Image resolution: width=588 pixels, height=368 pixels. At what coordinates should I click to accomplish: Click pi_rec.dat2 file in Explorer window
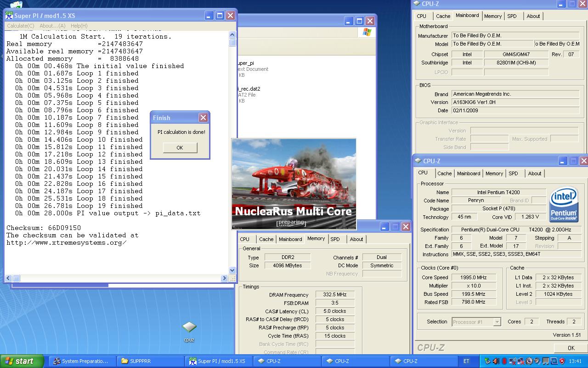(249, 89)
